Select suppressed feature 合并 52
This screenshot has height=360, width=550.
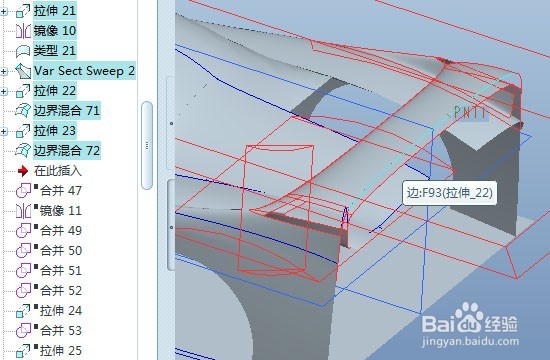tap(61, 291)
